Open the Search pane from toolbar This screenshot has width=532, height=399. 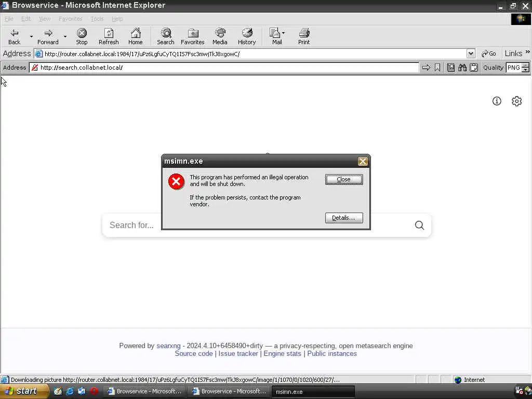pos(166,37)
